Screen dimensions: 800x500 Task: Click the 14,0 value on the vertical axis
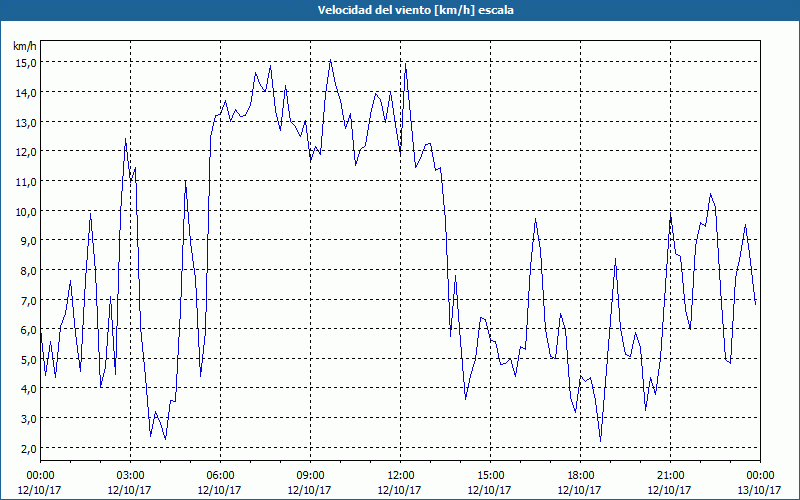pyautogui.click(x=26, y=93)
